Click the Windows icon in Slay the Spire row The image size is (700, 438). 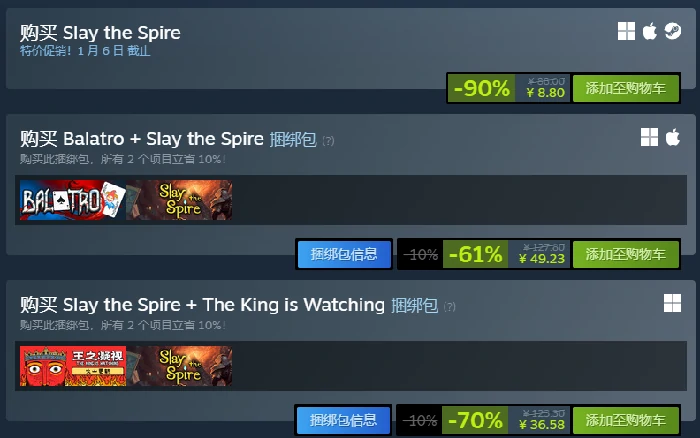[626, 31]
